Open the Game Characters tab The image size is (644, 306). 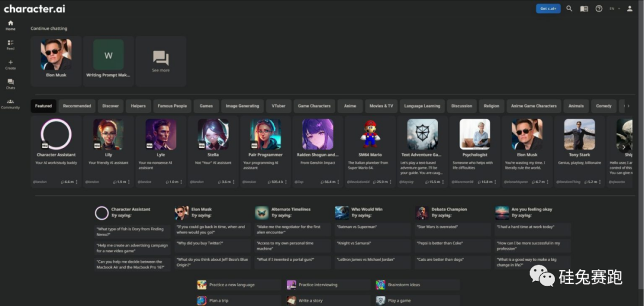tap(314, 106)
